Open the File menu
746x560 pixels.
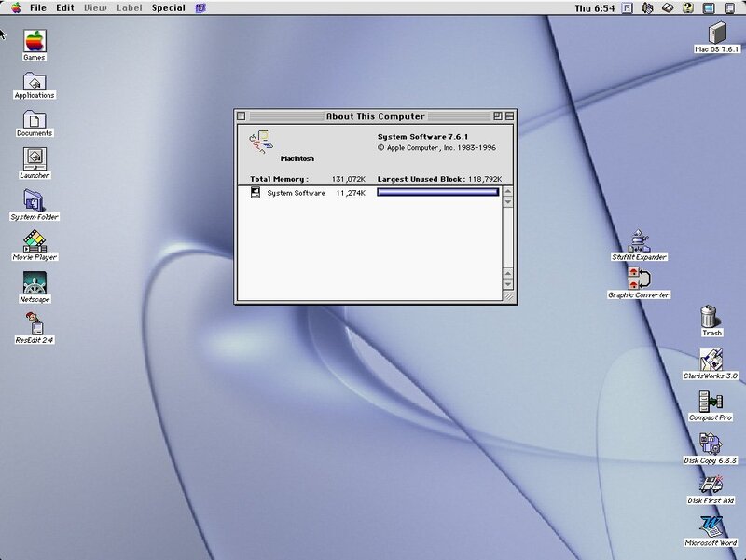coord(38,7)
